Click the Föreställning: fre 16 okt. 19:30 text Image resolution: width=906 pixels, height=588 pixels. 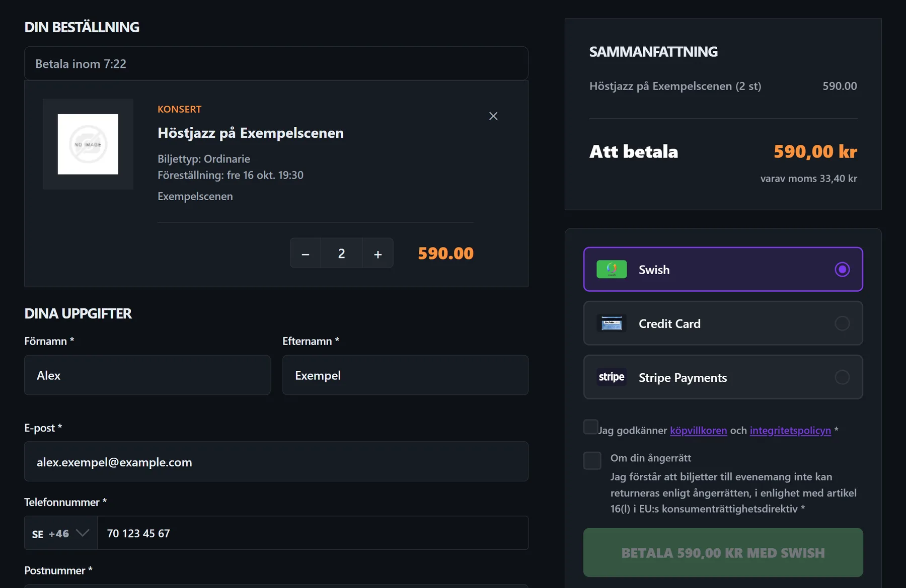point(231,176)
